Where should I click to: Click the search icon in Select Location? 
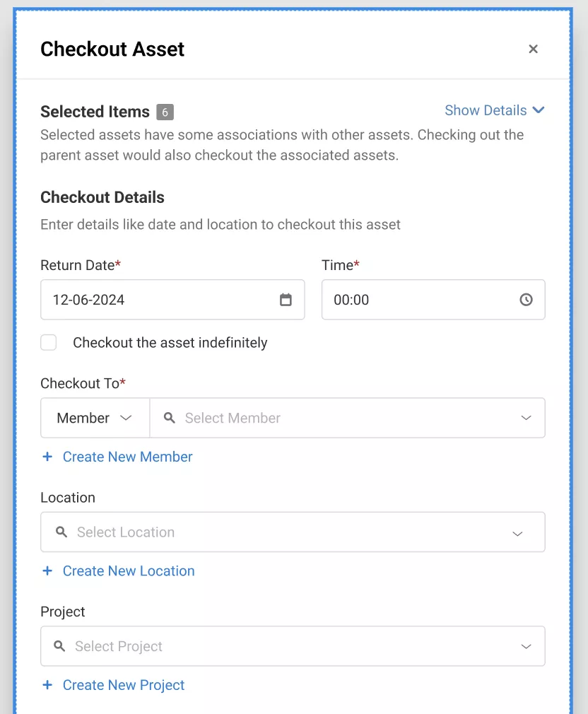(61, 532)
